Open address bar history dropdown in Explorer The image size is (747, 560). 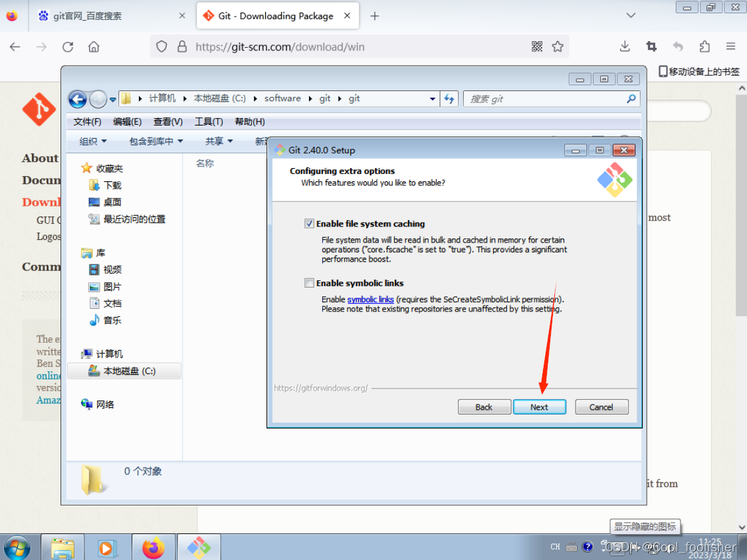coord(432,99)
